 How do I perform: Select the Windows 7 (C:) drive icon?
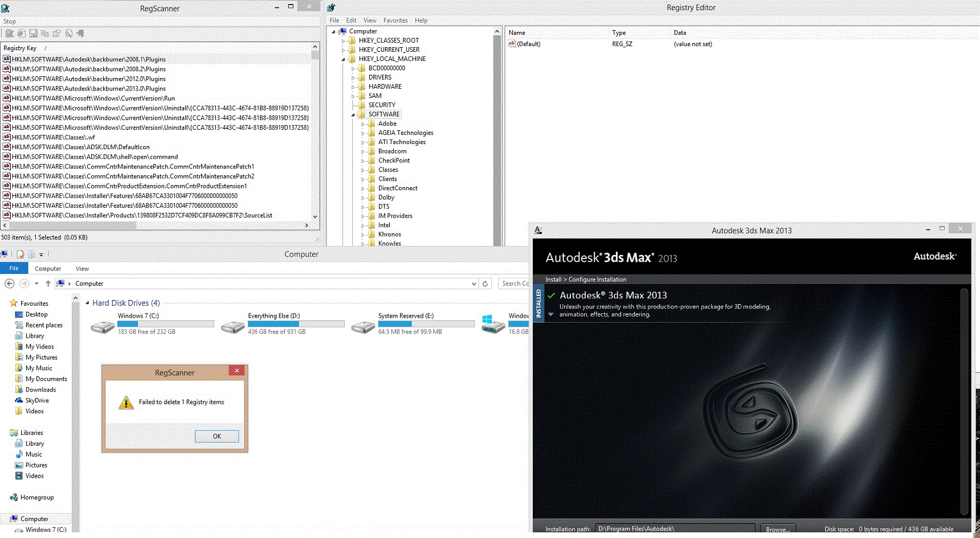103,327
